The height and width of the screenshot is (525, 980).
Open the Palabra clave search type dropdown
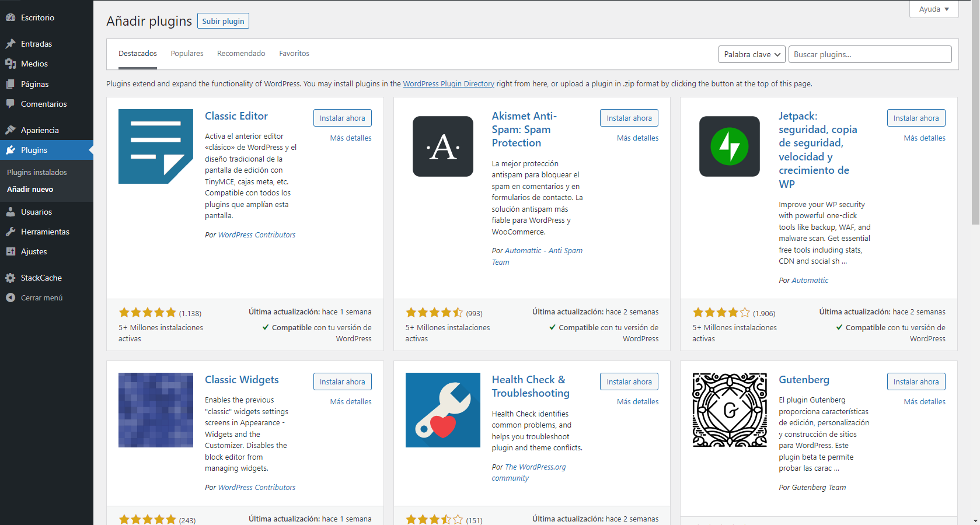[752, 54]
